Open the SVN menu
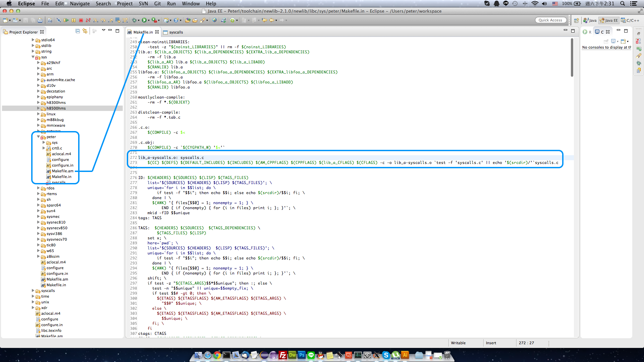This screenshot has width=644, height=362. pos(143,4)
